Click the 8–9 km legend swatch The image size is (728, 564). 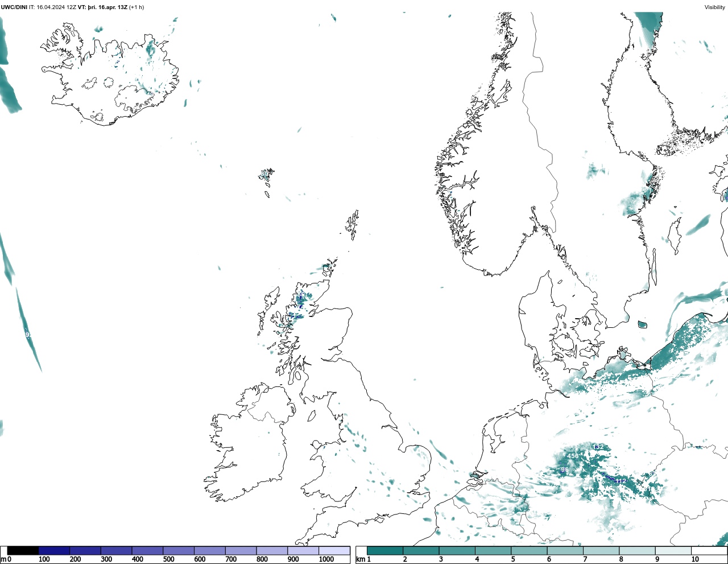[x=637, y=550]
